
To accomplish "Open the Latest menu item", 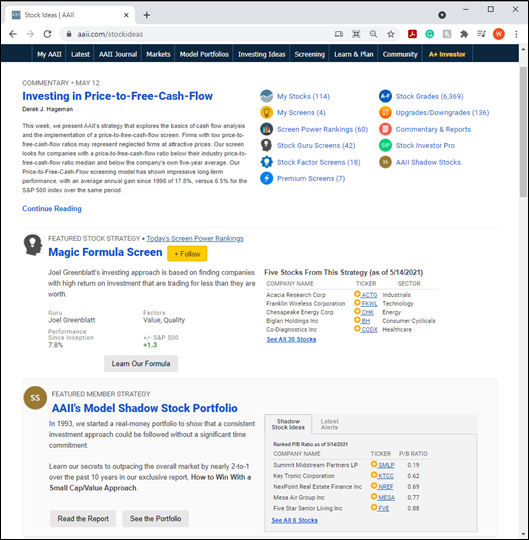I will 80,54.
